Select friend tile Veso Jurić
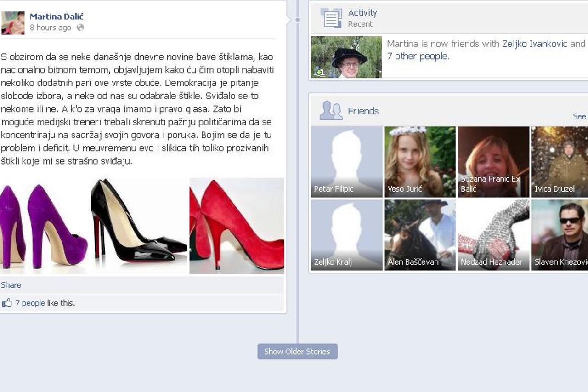 tap(420, 162)
